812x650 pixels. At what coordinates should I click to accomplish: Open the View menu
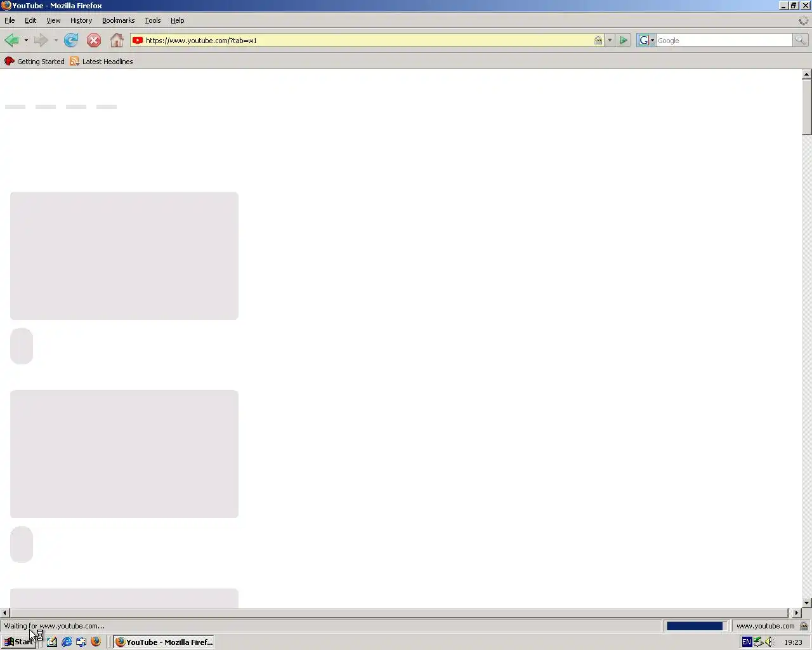click(53, 20)
